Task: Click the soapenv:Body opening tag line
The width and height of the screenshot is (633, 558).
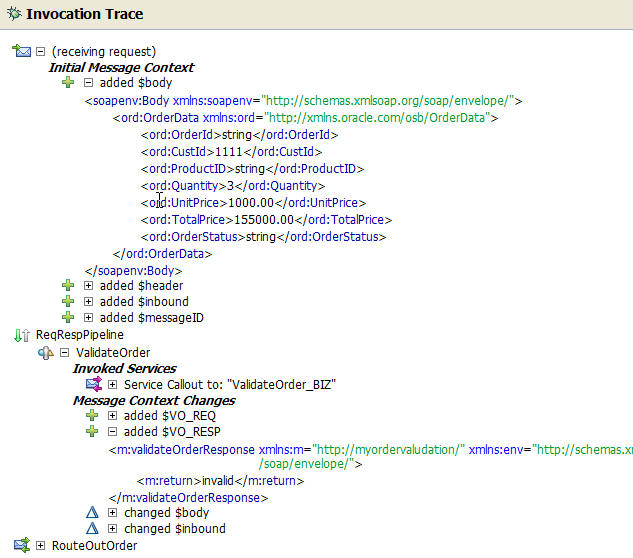Action: click(303, 101)
